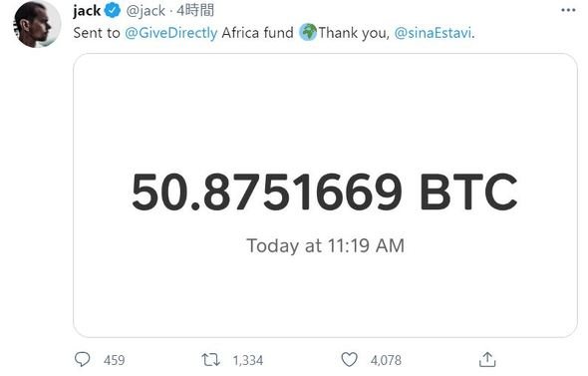
Task: Click the 459 replies count
Action: click(114, 360)
